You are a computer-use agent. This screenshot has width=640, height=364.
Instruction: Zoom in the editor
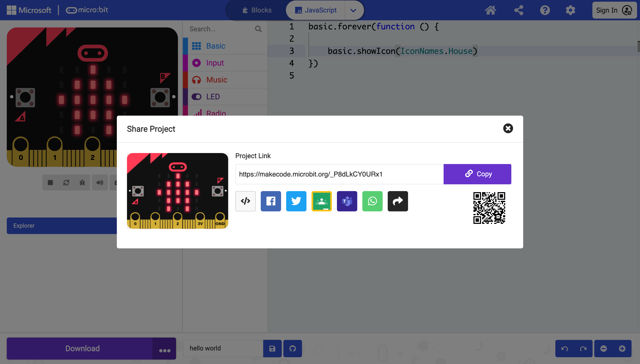(x=622, y=348)
